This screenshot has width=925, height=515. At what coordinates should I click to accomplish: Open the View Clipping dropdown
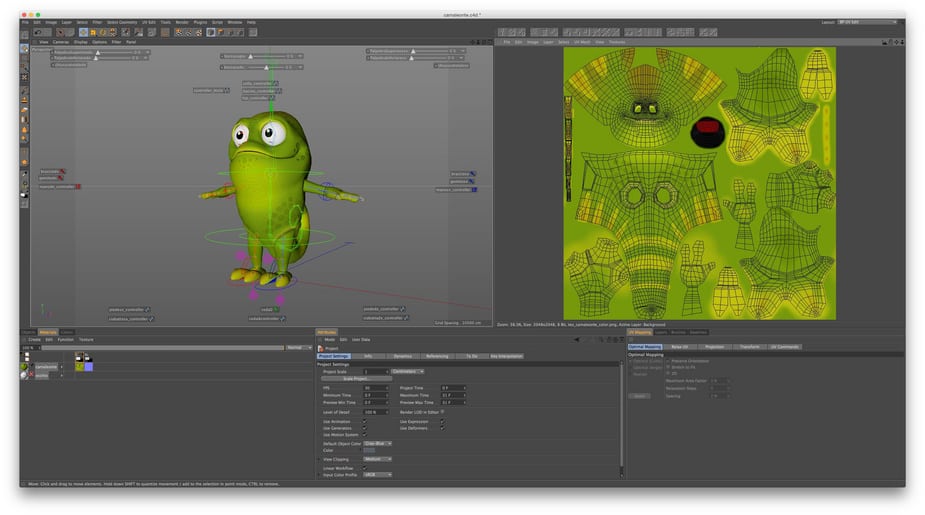click(378, 459)
